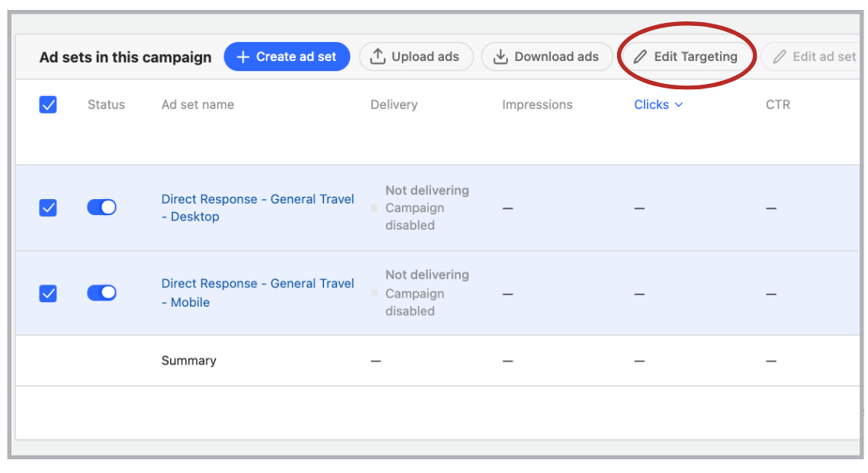The width and height of the screenshot is (868, 473).
Task: Sort by the Impressions column header
Action: 537,105
